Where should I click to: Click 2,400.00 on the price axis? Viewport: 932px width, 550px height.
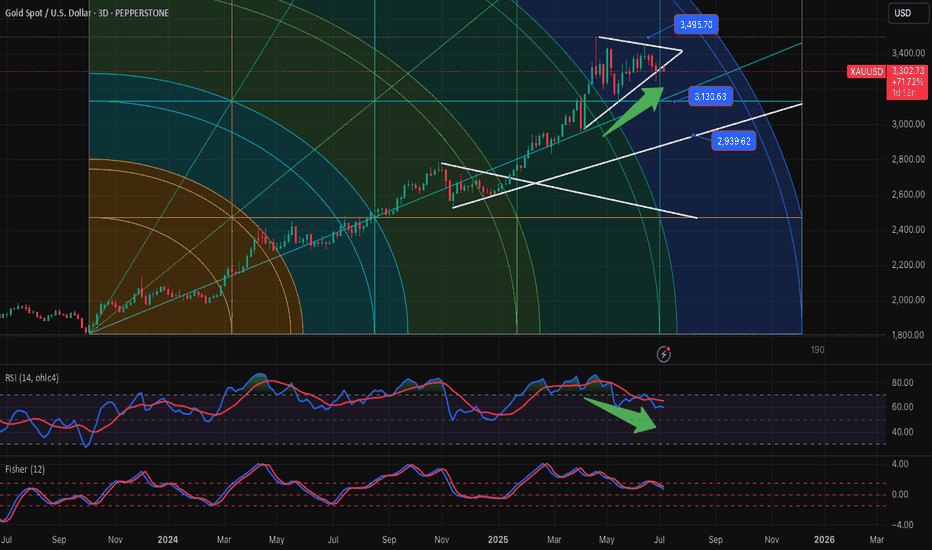click(908, 229)
